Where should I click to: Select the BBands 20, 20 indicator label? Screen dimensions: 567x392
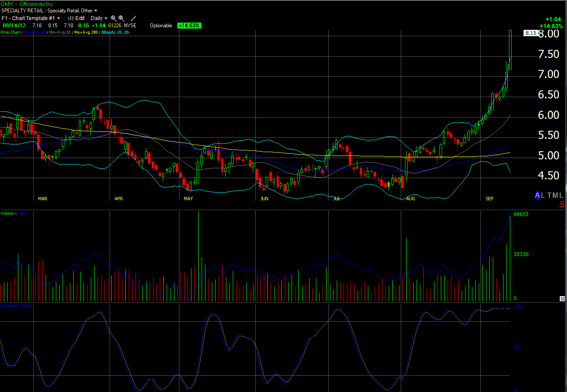tap(115, 32)
